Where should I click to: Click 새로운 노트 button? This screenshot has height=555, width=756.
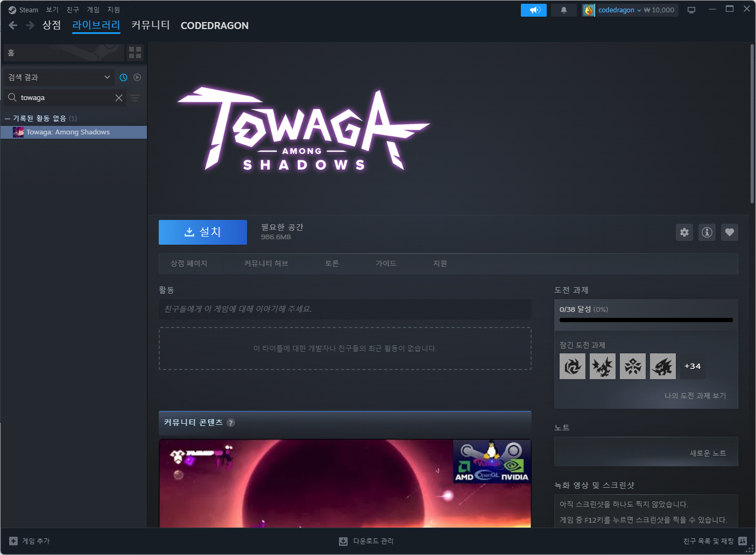pyautogui.click(x=708, y=453)
